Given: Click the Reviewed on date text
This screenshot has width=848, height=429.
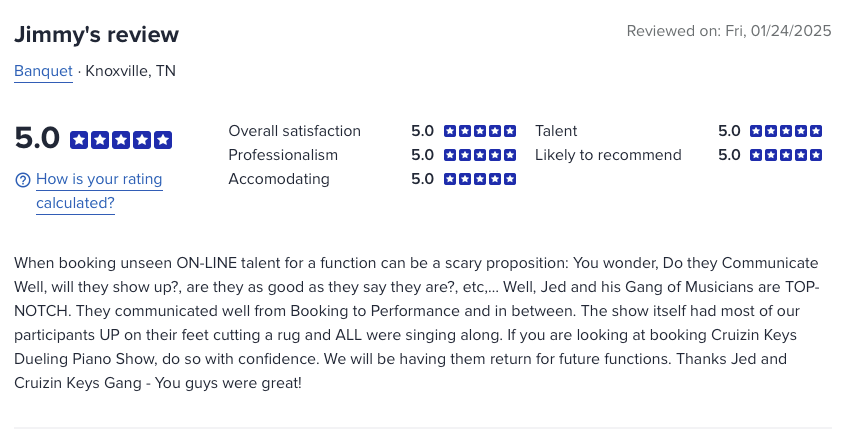Looking at the screenshot, I should tap(729, 31).
